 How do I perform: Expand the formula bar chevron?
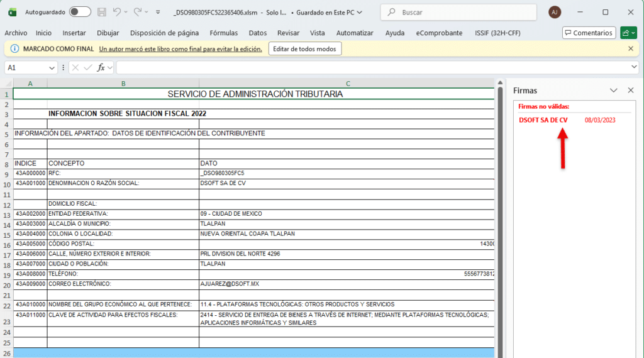click(634, 67)
